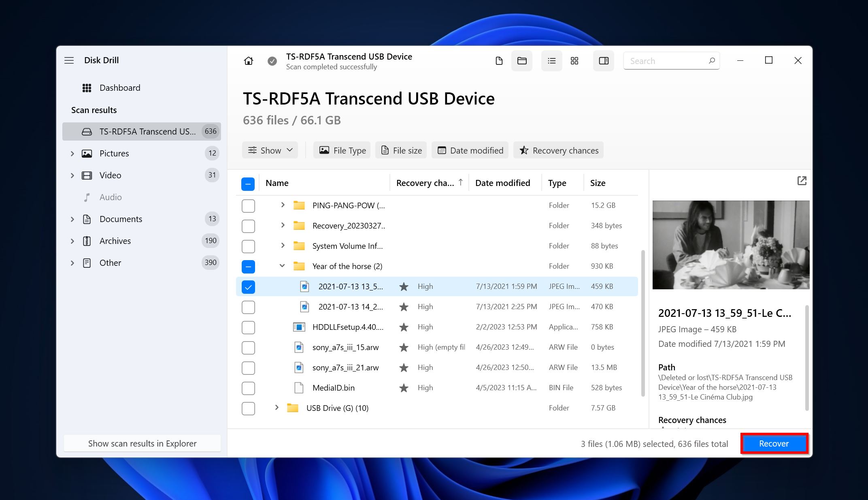Switch to grid view icon
868x500 pixels.
(574, 60)
